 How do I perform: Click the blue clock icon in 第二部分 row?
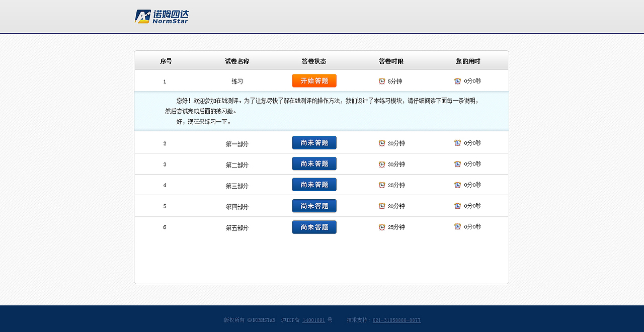[457, 163]
